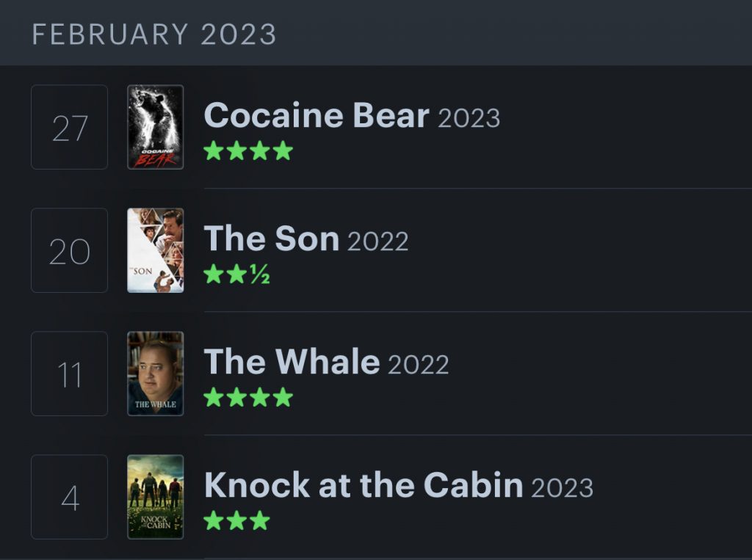
Task: Open The Son film title
Action: pos(271,239)
